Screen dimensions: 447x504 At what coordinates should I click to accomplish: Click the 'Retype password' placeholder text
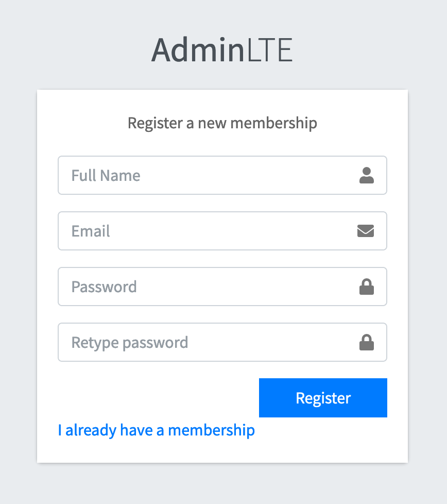pyautogui.click(x=129, y=342)
